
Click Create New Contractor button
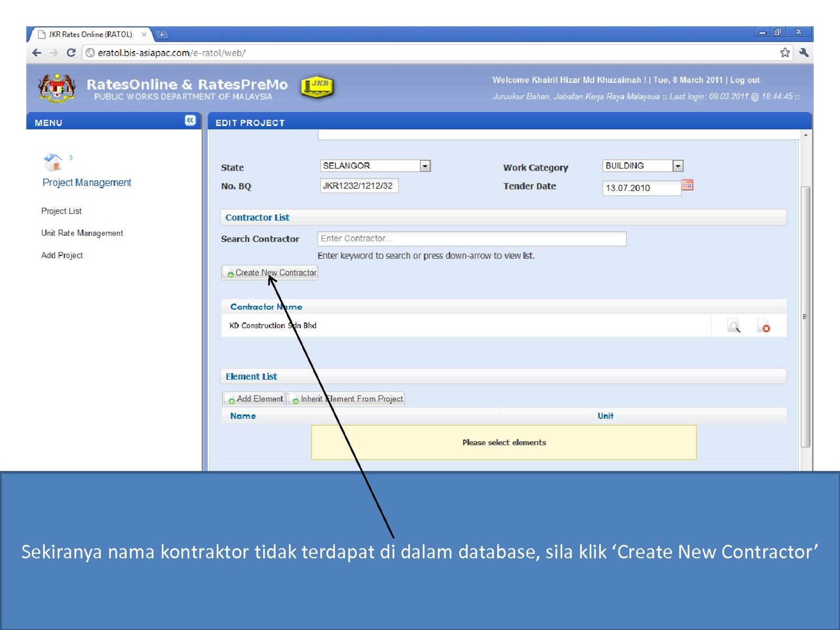270,273
